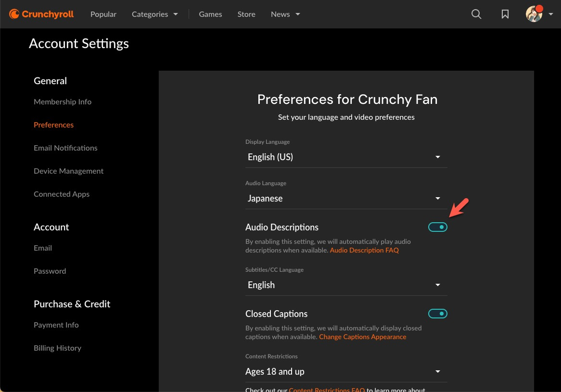Turn off Closed Captions
Viewport: 561px width, 392px height.
pyautogui.click(x=437, y=313)
